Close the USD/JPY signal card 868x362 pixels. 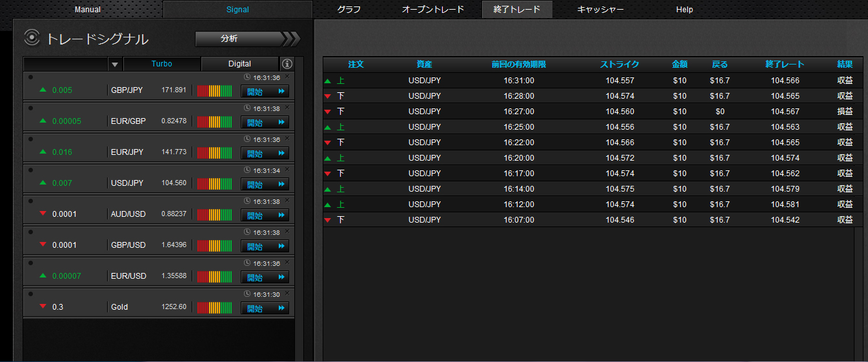point(287,169)
